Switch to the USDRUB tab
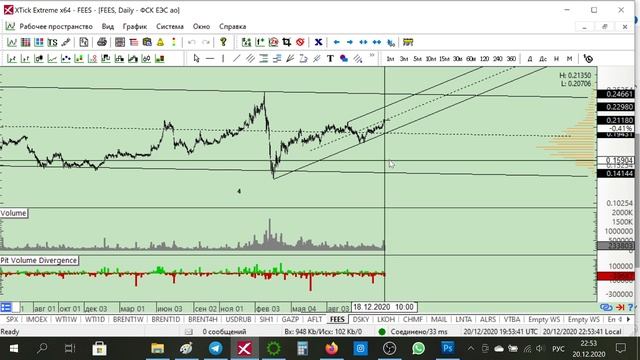The width and height of the screenshot is (640, 360). pyautogui.click(x=238, y=319)
